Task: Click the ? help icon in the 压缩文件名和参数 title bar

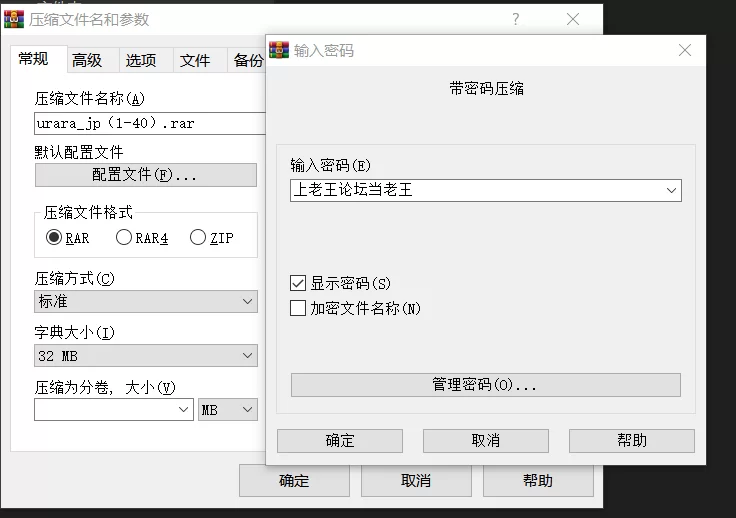Action: tap(515, 19)
